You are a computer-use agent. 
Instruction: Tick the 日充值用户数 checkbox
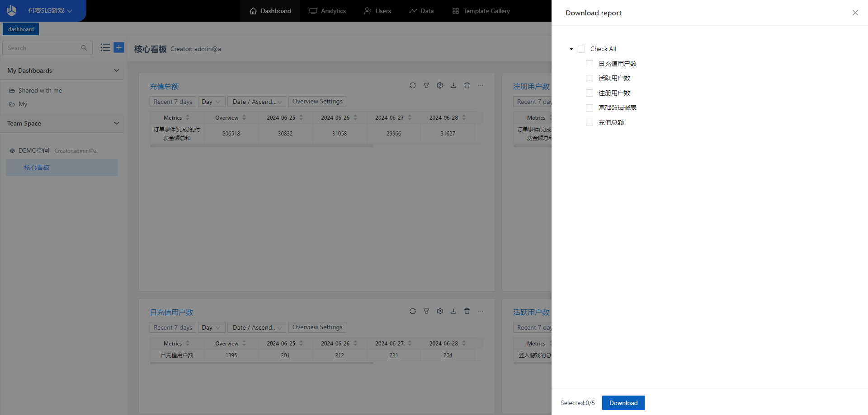590,64
